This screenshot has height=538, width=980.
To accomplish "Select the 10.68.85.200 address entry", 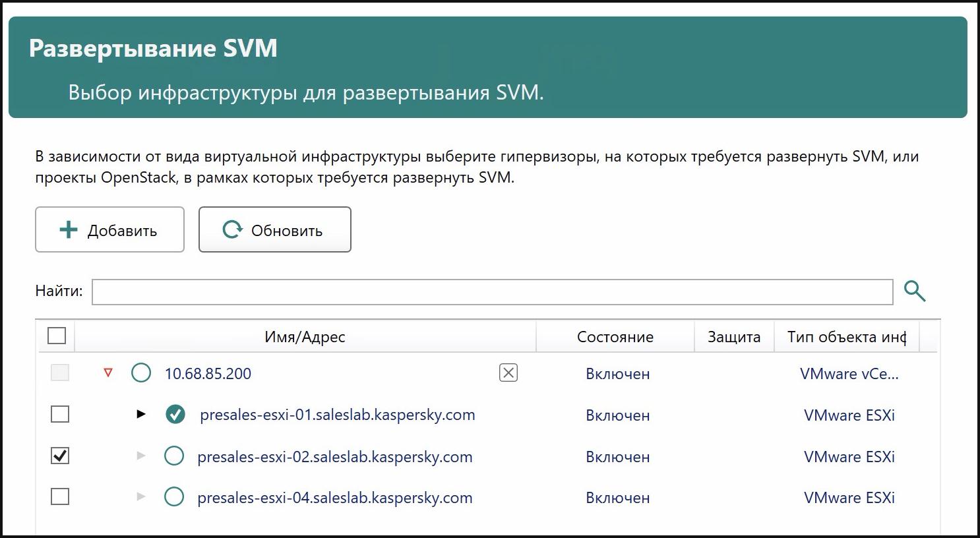I will click(208, 374).
